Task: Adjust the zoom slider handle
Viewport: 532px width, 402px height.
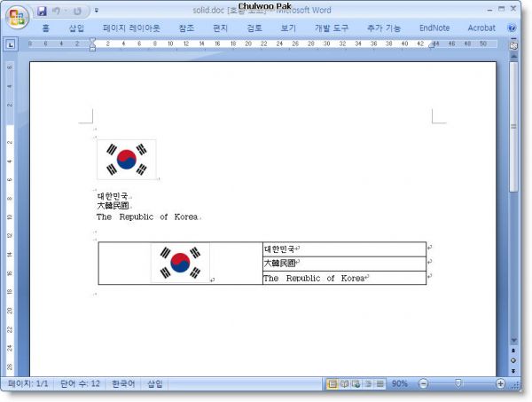Action: (x=458, y=383)
